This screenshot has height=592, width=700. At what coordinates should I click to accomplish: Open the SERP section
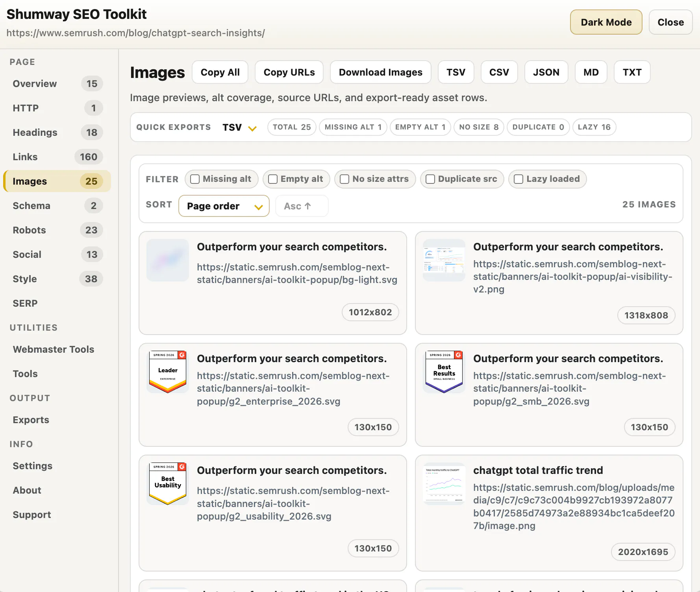[57, 303]
